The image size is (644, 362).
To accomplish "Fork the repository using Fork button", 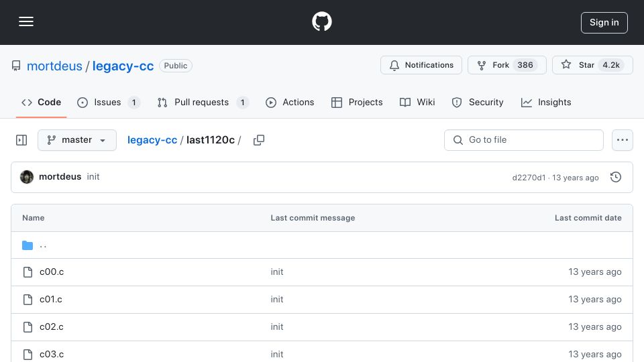I will coord(507,65).
